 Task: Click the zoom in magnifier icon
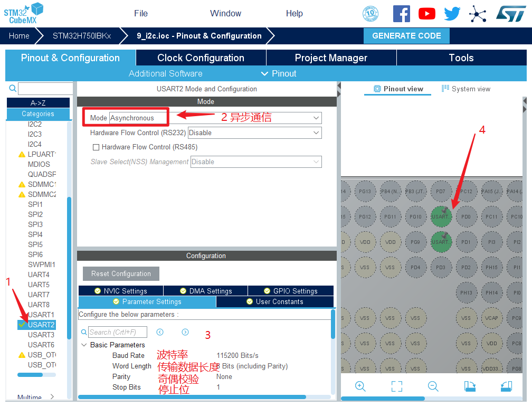[360, 386]
